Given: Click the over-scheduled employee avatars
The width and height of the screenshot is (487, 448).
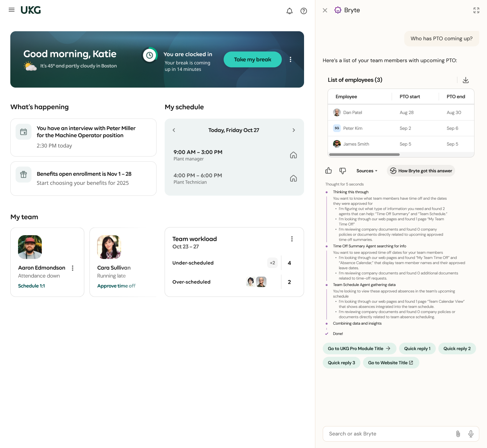Looking at the screenshot, I should 256,282.
